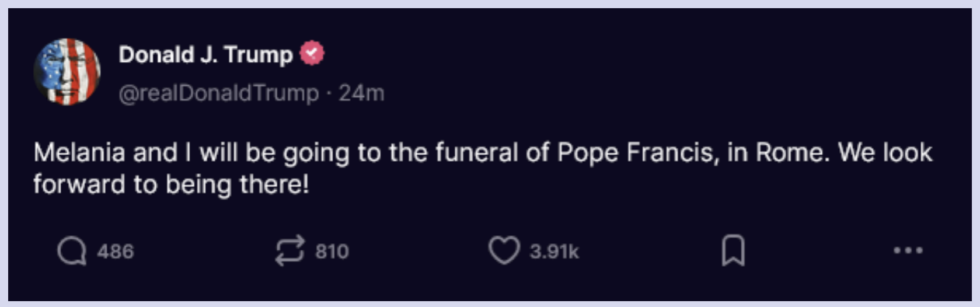The width and height of the screenshot is (980, 307).
Task: Click "Pope Francis" in the post text
Action: point(635,153)
